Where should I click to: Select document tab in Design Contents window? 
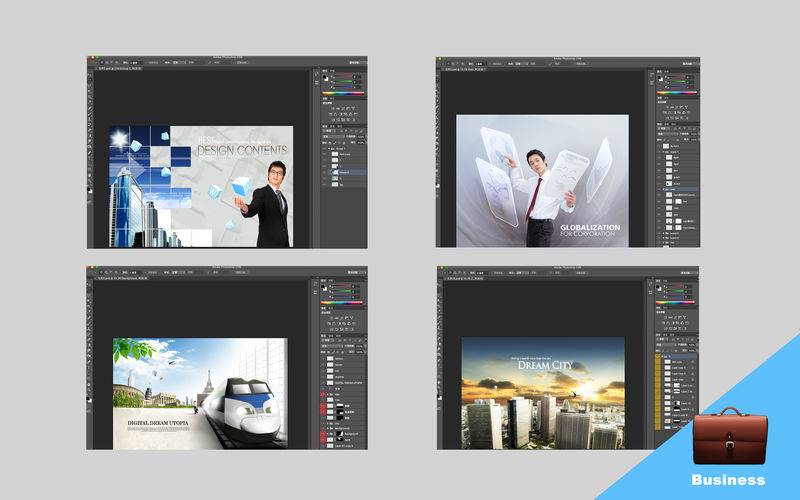coord(118,68)
